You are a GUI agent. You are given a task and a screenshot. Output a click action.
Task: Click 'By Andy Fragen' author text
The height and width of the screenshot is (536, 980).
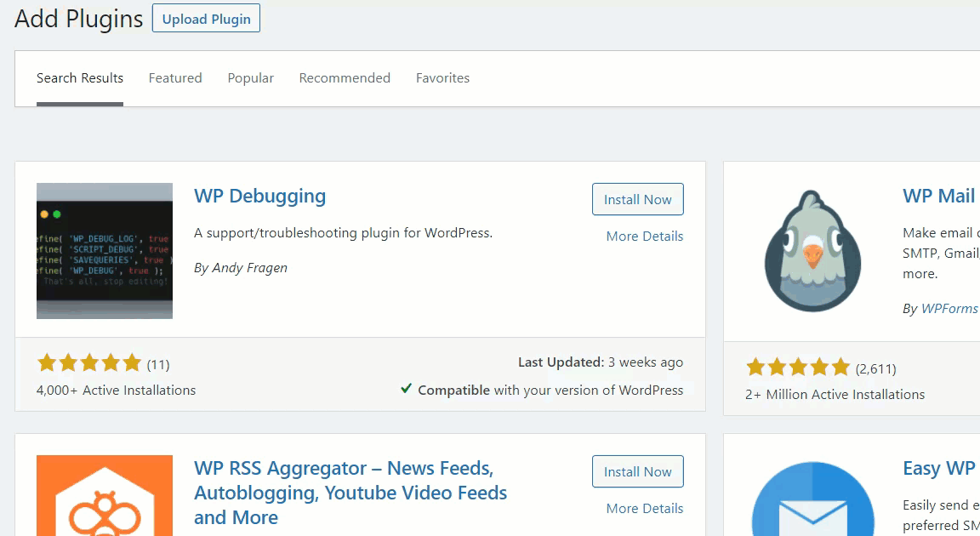[x=241, y=268]
